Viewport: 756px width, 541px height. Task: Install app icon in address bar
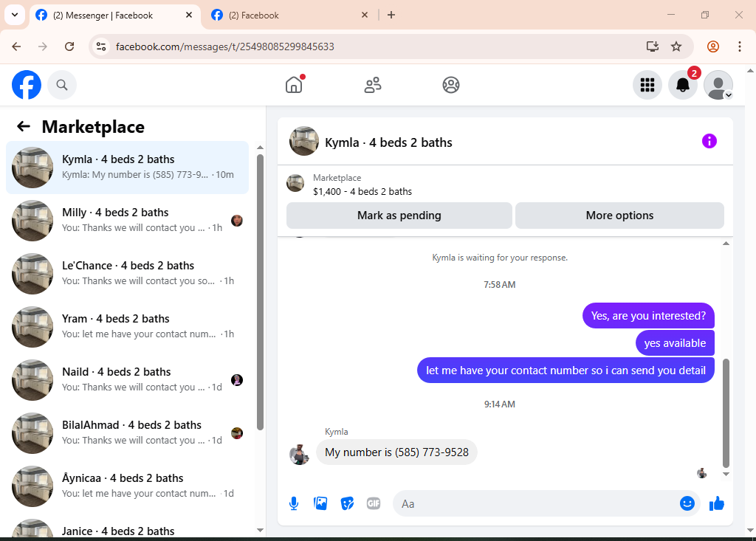coord(653,46)
